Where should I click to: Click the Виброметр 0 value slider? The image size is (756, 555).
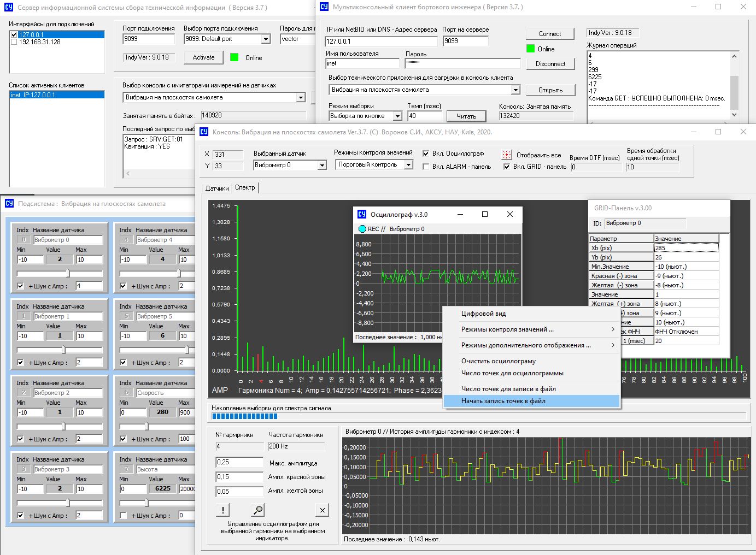point(68,273)
